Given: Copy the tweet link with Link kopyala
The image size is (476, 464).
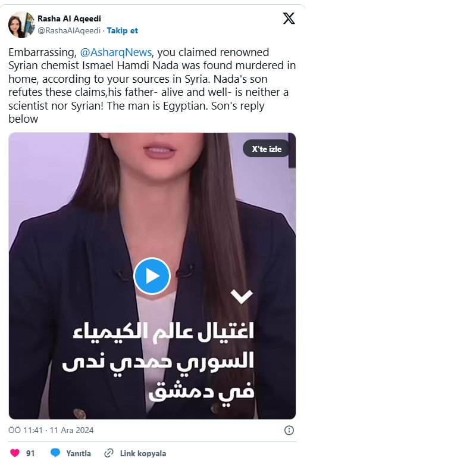Looking at the screenshot, I should pos(143,453).
